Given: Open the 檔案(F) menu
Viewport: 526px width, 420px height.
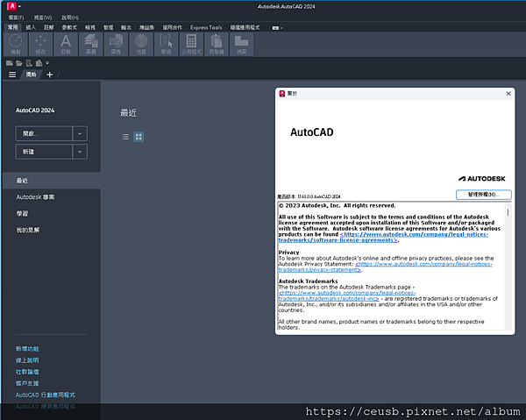Looking at the screenshot, I should click(x=16, y=18).
